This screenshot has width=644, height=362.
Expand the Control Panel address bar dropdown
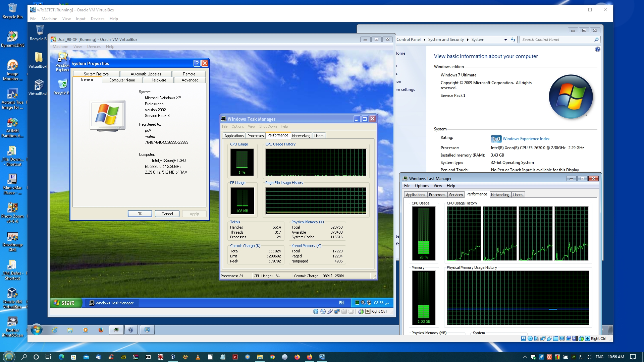(x=505, y=40)
